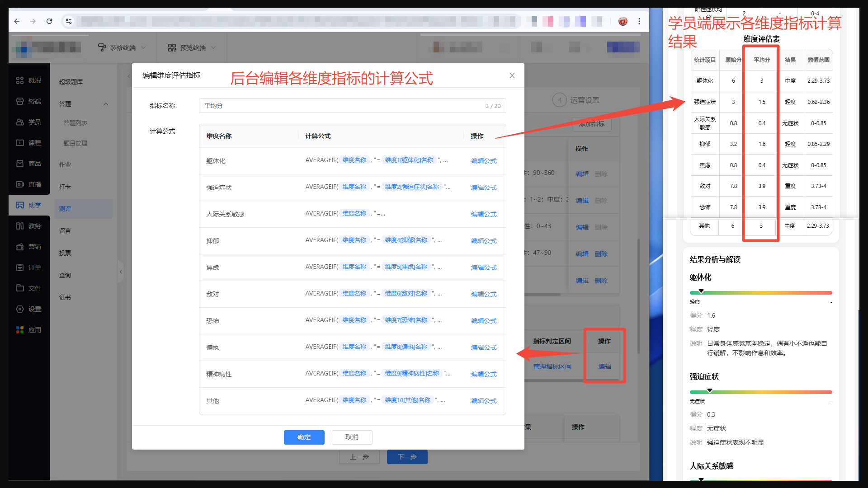
Task: Open the Chrome three-dot menu
Action: coord(639,21)
